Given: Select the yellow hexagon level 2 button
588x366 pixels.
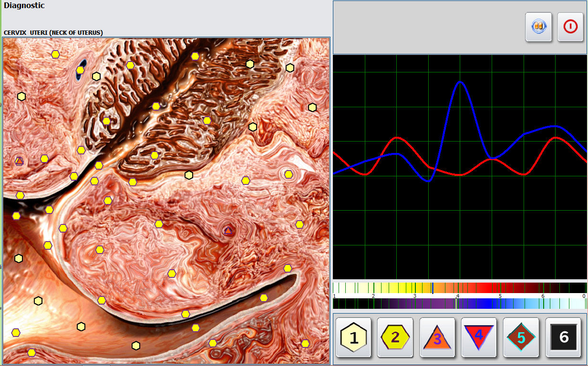Looking at the screenshot, I should [x=395, y=337].
